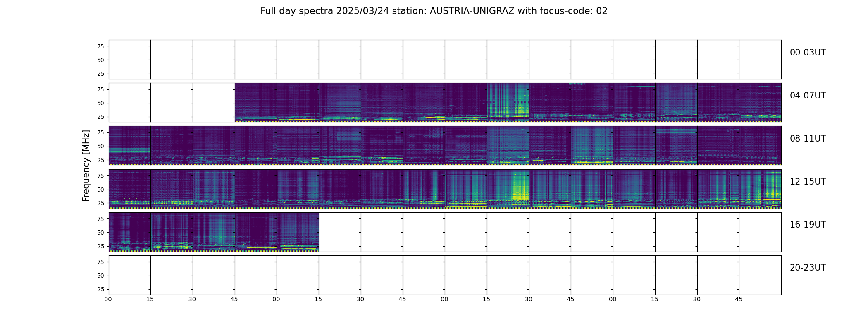The width and height of the screenshot is (868, 331).
Task: Click the first empty panel of the 00-03UT row
Action: click(130, 60)
